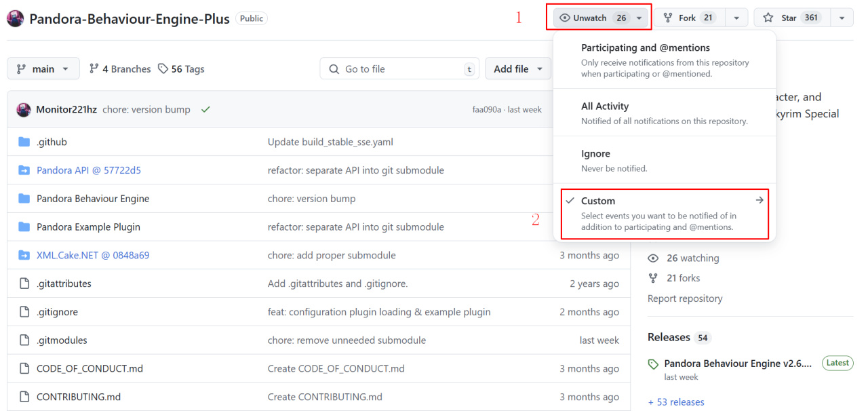Open Pandora API @ 57722d5 submodule
The height and width of the screenshot is (411, 868).
(x=89, y=170)
